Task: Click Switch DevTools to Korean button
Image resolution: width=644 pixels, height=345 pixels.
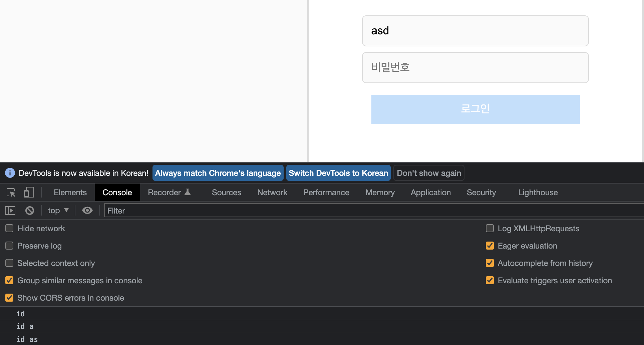Action: (338, 173)
